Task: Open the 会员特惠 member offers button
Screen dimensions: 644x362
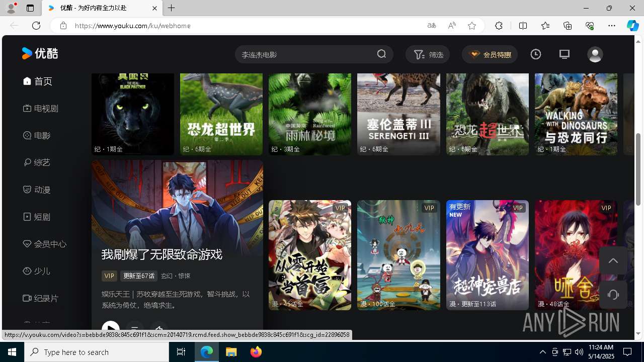Action: [x=490, y=54]
